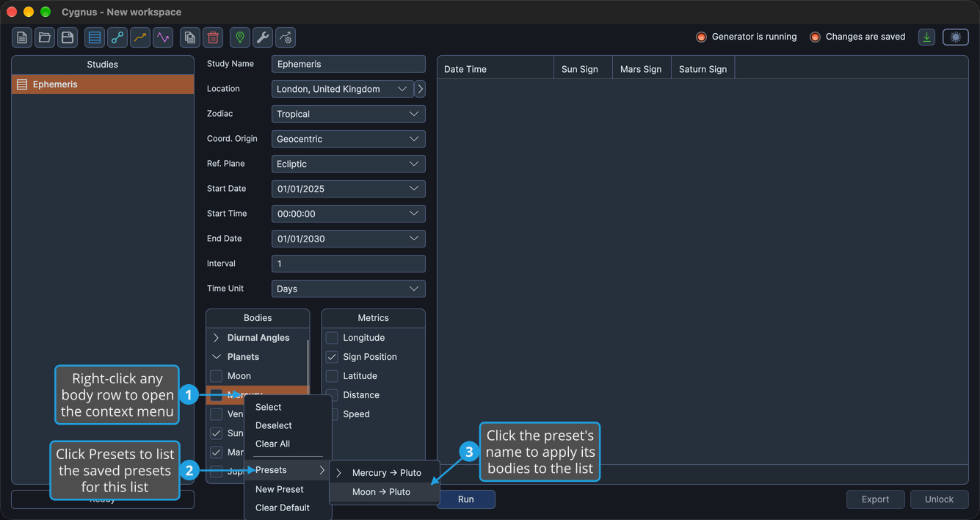The image size is (980, 520).
Task: Click the Sun Sign column header
Action: click(583, 69)
